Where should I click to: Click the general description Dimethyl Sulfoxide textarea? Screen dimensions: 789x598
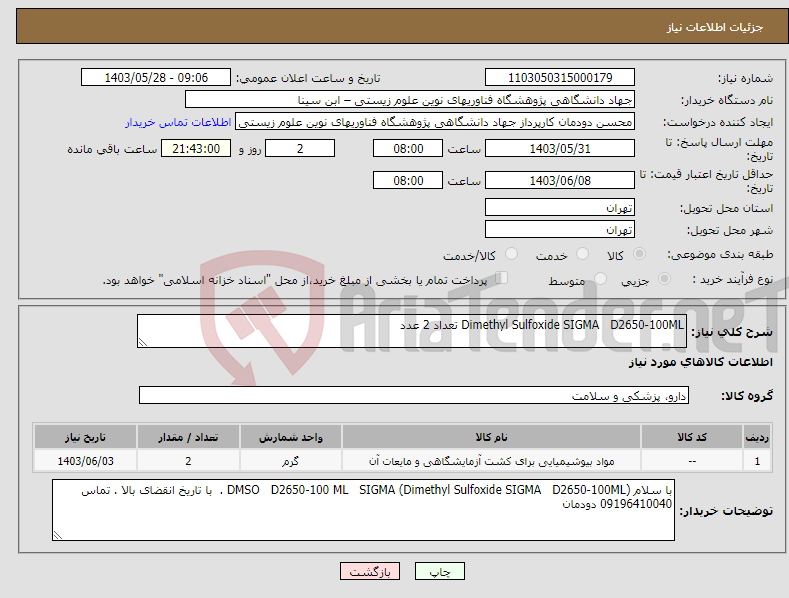412,331
